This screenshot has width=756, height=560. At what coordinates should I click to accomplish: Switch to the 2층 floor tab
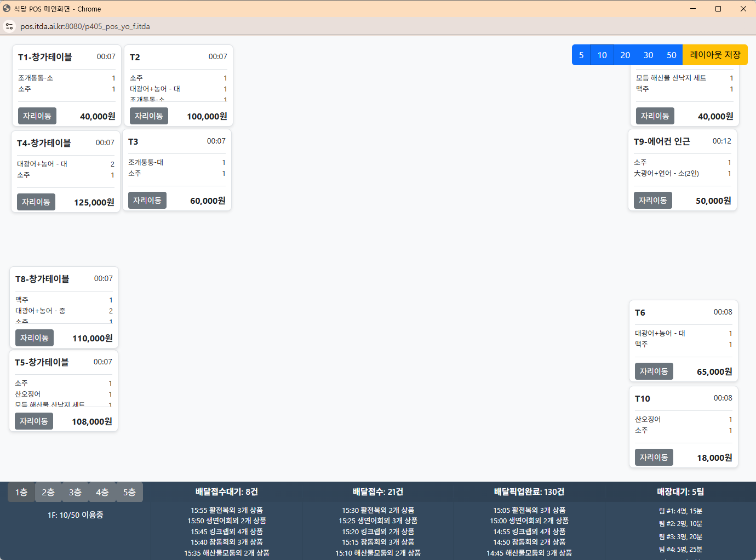(x=48, y=492)
